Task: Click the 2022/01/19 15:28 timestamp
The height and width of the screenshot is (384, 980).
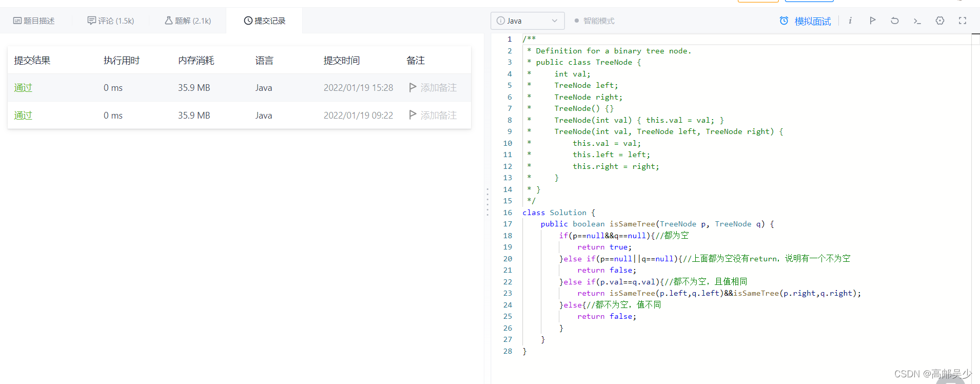Action: pyautogui.click(x=358, y=88)
